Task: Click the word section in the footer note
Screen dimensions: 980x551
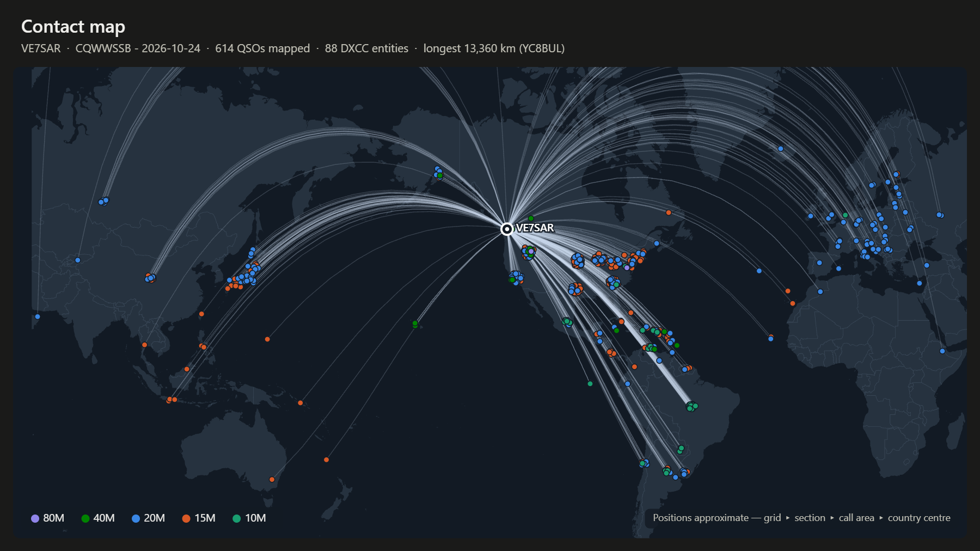Action: tap(810, 518)
